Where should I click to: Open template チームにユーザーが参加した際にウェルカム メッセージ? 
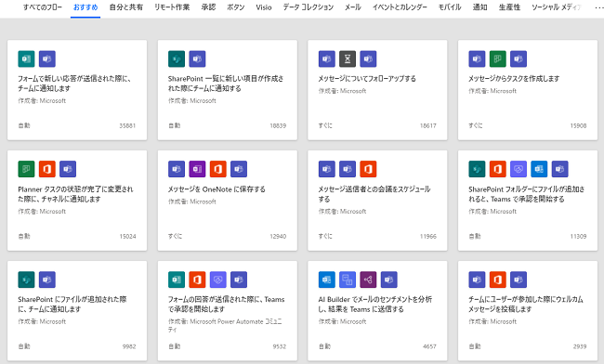[x=526, y=304]
